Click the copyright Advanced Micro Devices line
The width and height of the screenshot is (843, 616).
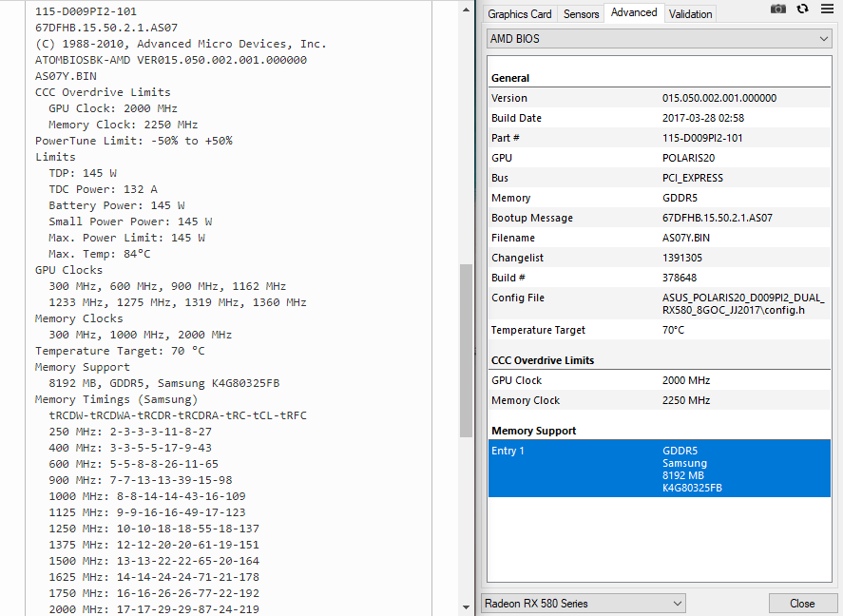coord(181,44)
